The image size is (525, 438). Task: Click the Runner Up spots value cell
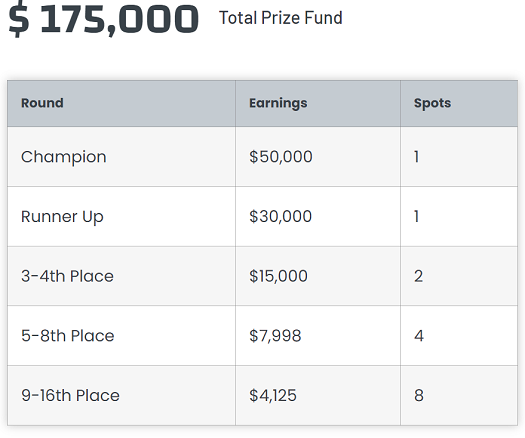[459, 217]
